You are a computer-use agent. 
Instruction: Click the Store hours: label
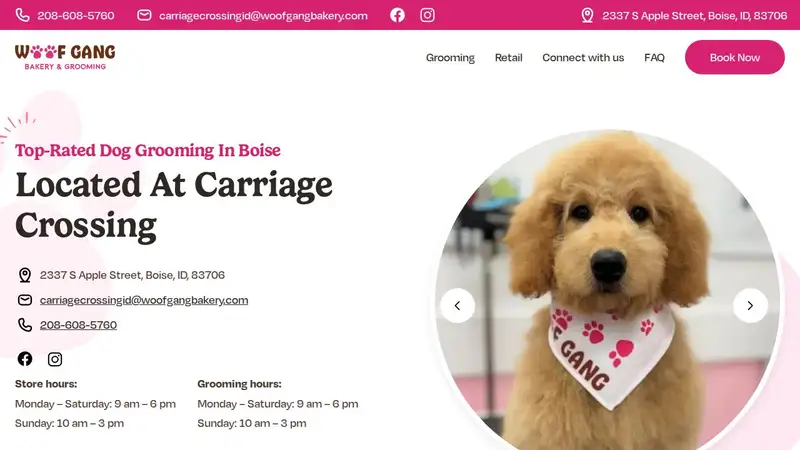(x=46, y=384)
